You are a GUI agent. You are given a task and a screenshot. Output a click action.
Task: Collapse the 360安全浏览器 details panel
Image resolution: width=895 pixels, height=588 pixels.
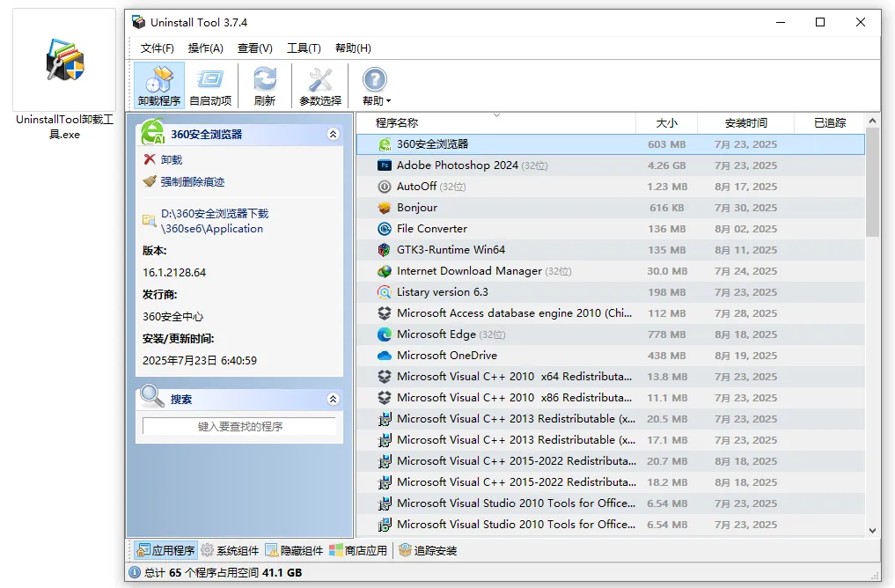click(333, 135)
